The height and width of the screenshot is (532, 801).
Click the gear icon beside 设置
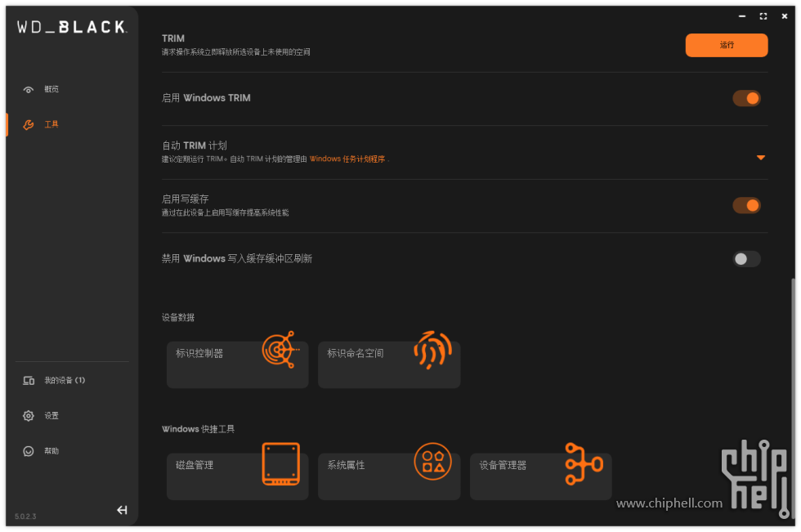coord(29,416)
